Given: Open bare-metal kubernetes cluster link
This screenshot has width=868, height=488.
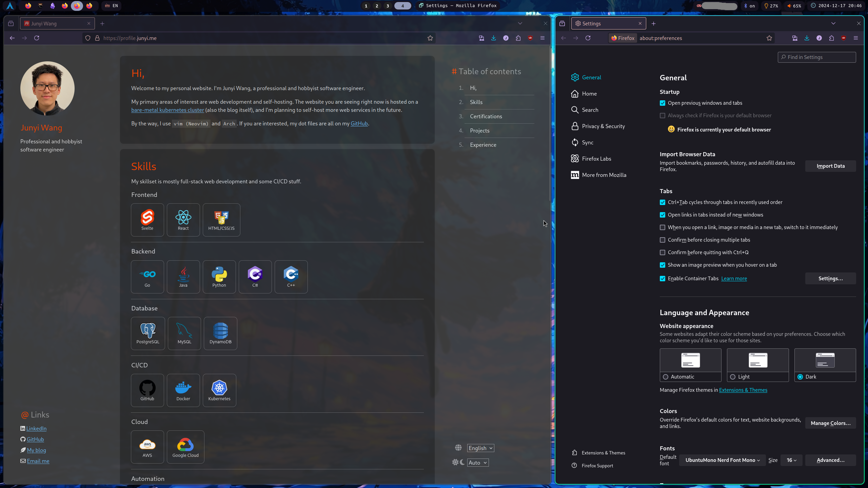Looking at the screenshot, I should click(x=167, y=110).
